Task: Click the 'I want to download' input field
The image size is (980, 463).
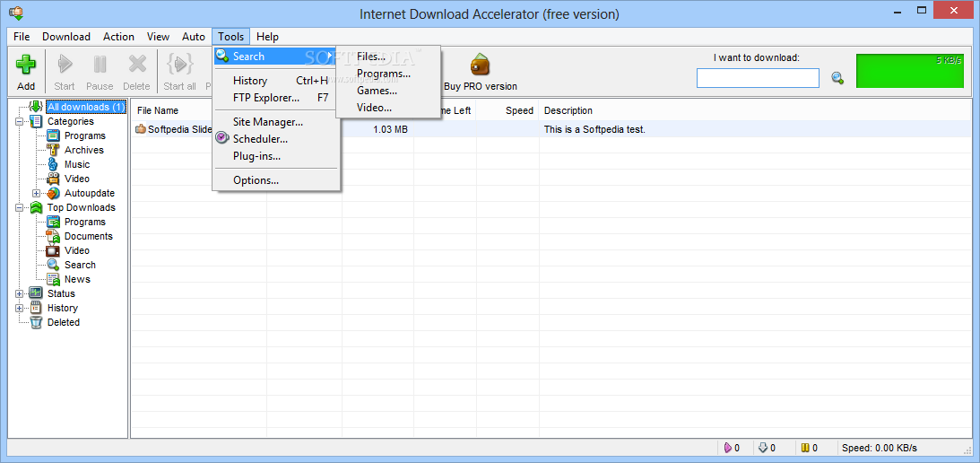Action: [x=758, y=78]
